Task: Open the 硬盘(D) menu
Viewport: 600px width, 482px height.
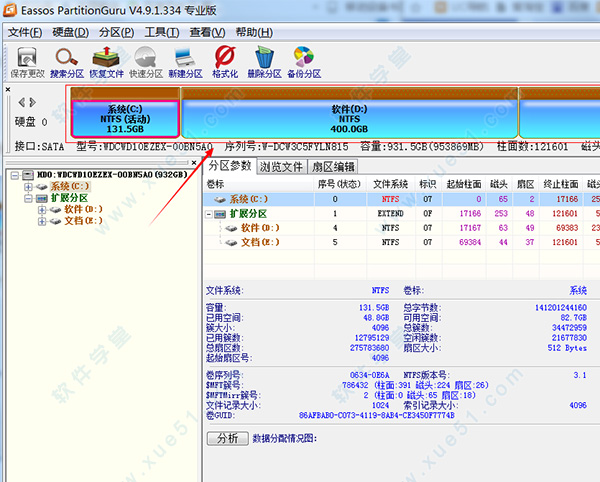Action: coord(70,33)
